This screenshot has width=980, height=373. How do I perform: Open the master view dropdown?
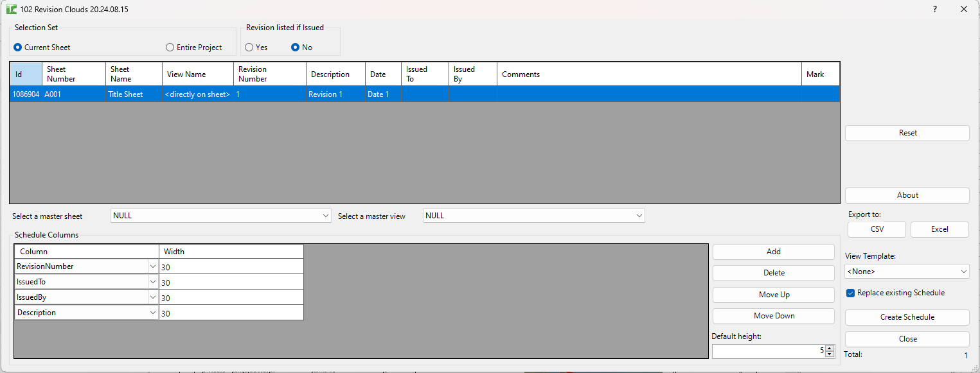[638, 216]
